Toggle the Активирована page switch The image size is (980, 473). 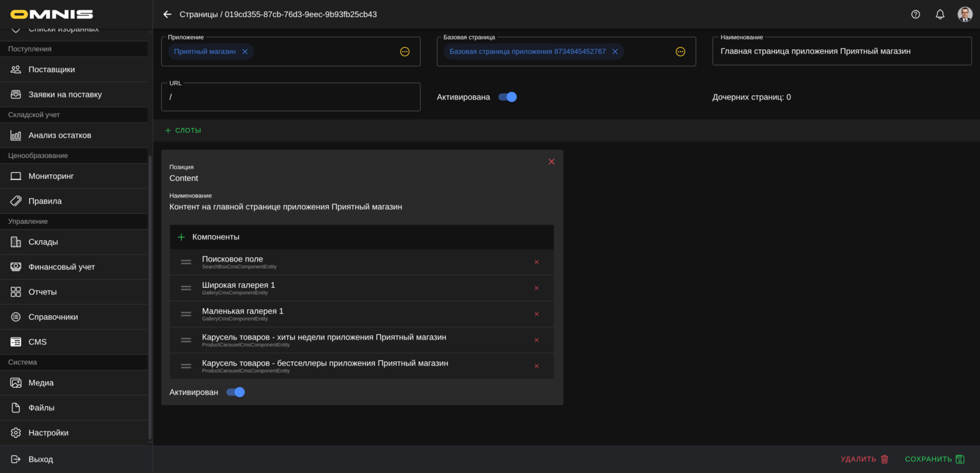(508, 97)
